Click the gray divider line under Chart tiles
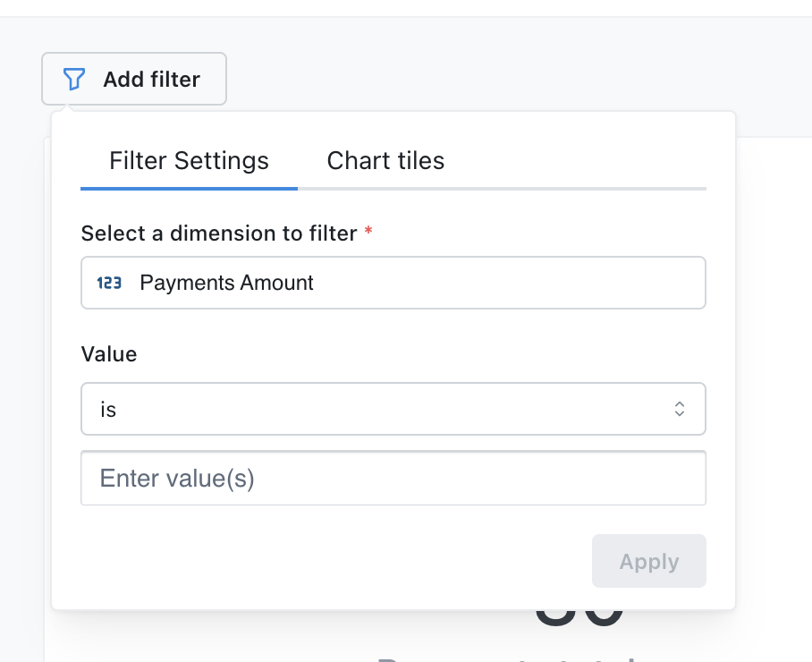Screen dimensions: 812x662 coord(501,189)
